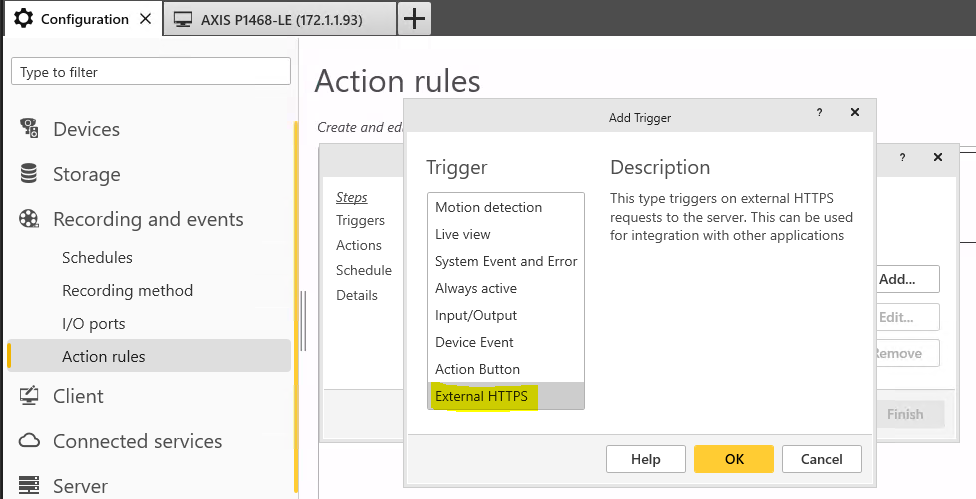Click Actions step in wizard
This screenshot has width=976, height=499.
(x=359, y=245)
